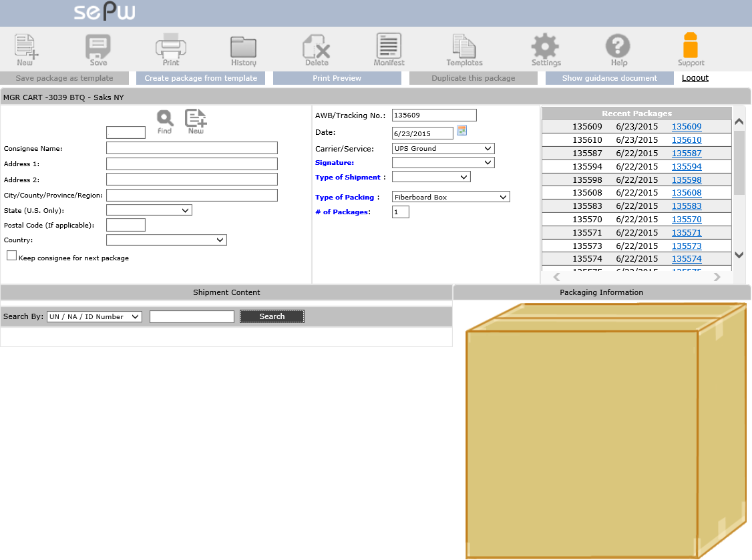Click the Address 1 field

point(192,164)
